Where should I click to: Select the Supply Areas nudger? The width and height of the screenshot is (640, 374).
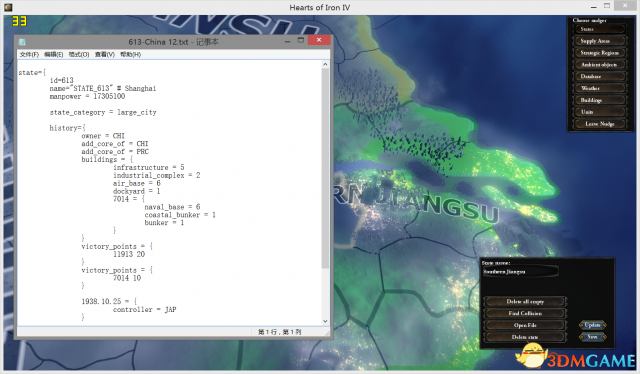(x=600, y=41)
